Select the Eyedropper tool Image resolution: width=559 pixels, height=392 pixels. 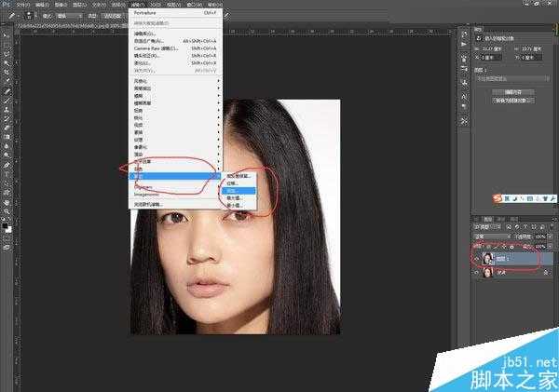7,82
